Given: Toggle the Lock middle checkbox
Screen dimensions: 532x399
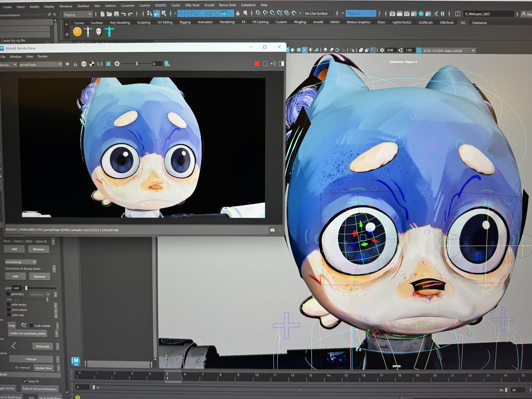Looking at the screenshot, I should 31,326.
